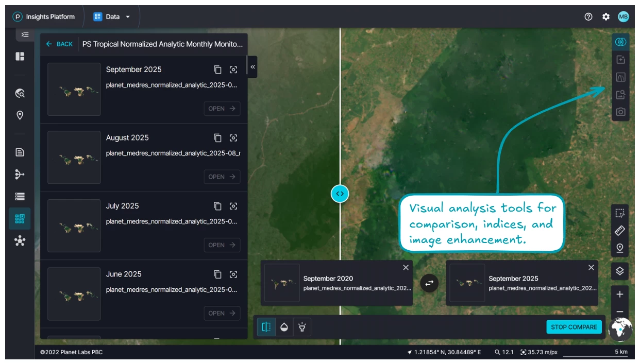Copy the June 2025 layer ID
Image resolution: width=640 pixels, height=364 pixels.
(x=217, y=274)
